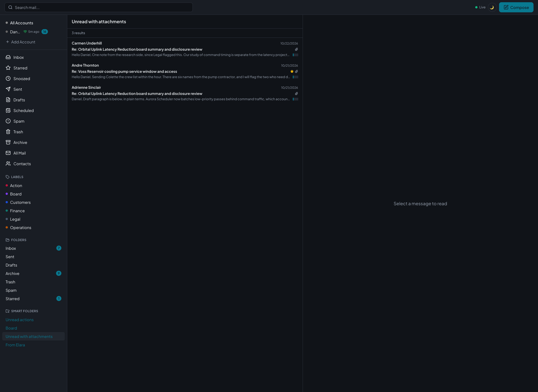Screen dimensions: 538x392
Task: Open Unread with attachments smart folder
Action: (x=34, y=337)
